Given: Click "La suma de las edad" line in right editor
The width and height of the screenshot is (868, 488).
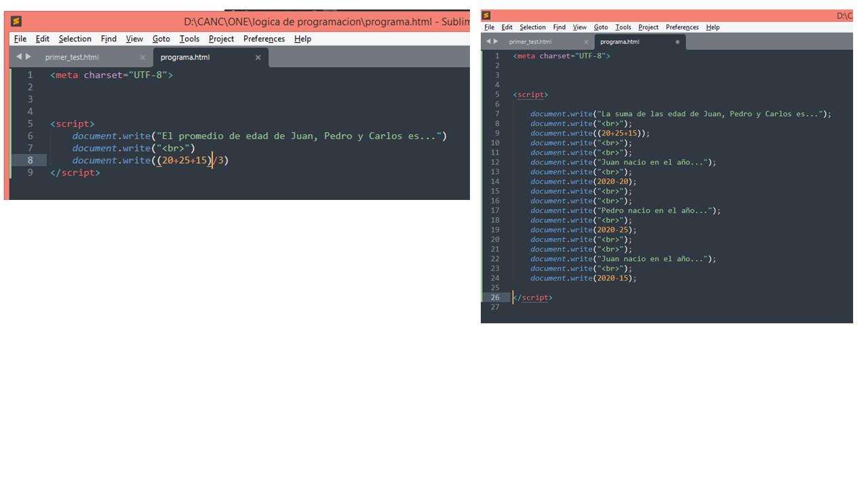Looking at the screenshot, I should [x=681, y=114].
